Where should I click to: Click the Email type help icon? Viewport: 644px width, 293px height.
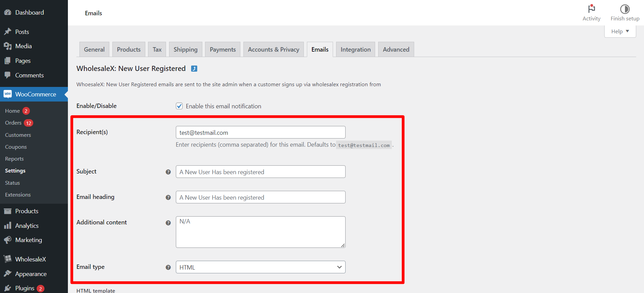coord(168,267)
